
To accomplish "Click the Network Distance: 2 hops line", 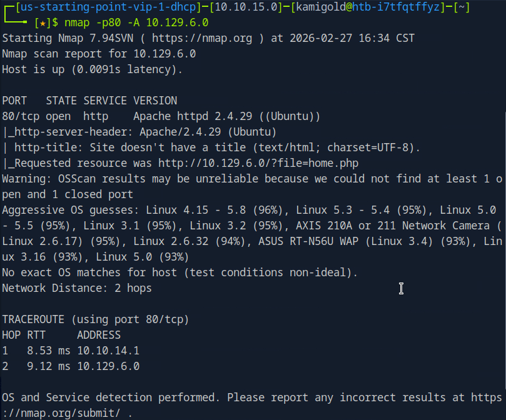I will [x=76, y=288].
